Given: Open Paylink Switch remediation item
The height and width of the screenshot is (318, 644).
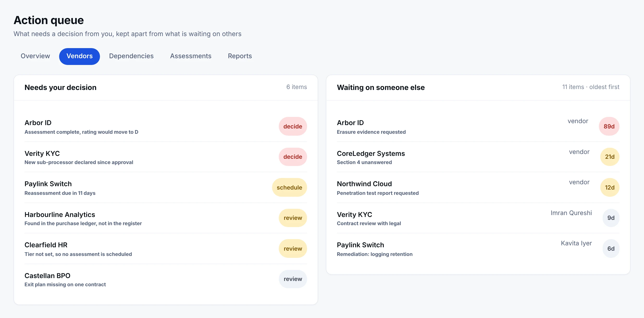Looking at the screenshot, I should point(478,249).
